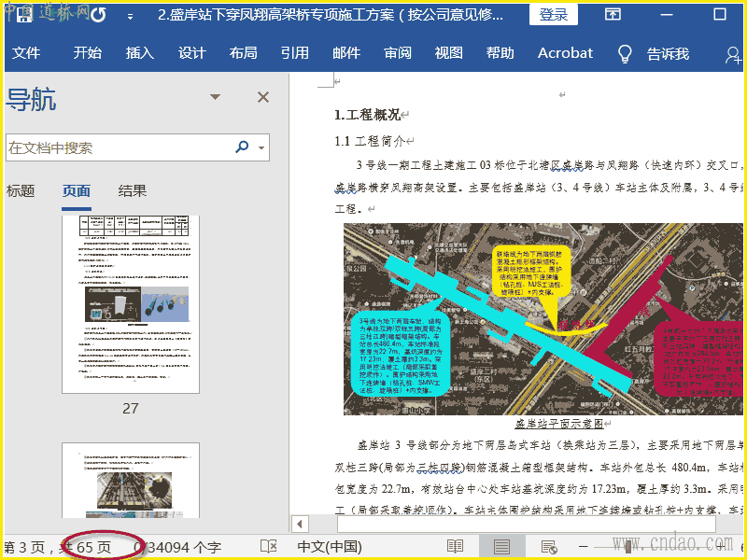The width and height of the screenshot is (747, 560).
Task: Switch to Web Layout view icon
Action: 549,547
